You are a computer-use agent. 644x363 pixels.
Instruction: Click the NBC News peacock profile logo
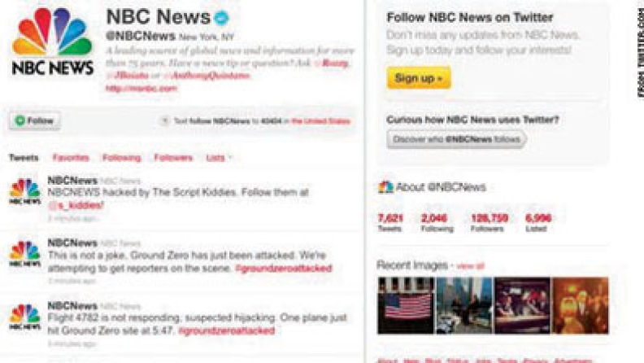tap(52, 42)
